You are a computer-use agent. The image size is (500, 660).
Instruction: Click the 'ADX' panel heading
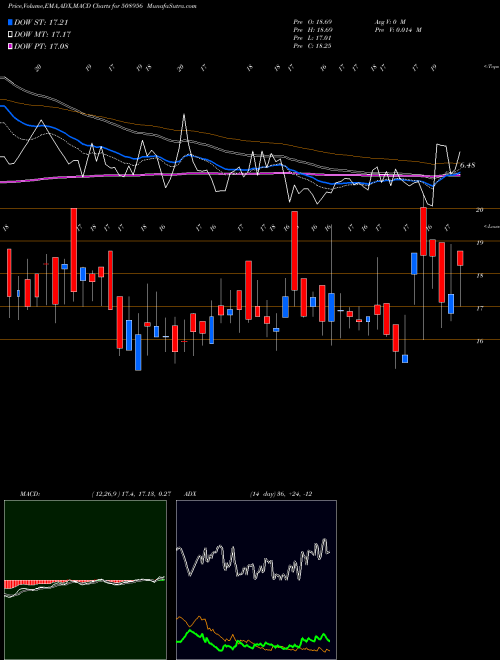(x=190, y=494)
